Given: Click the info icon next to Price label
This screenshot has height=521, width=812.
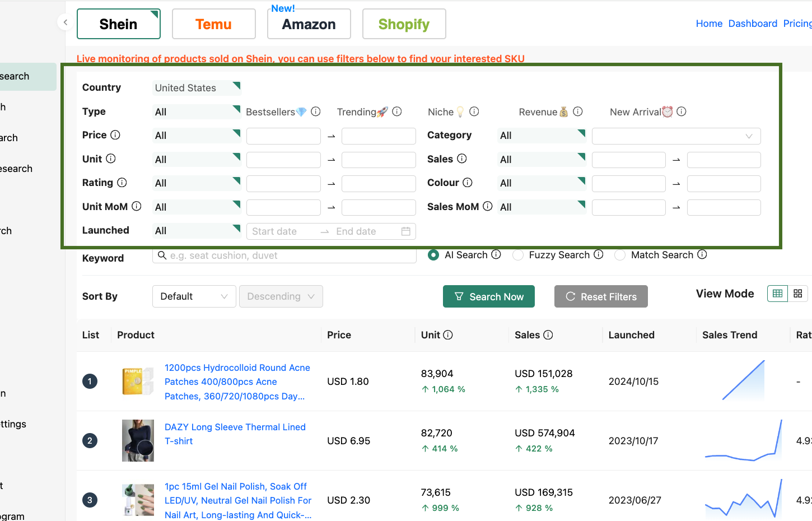Looking at the screenshot, I should [x=115, y=135].
